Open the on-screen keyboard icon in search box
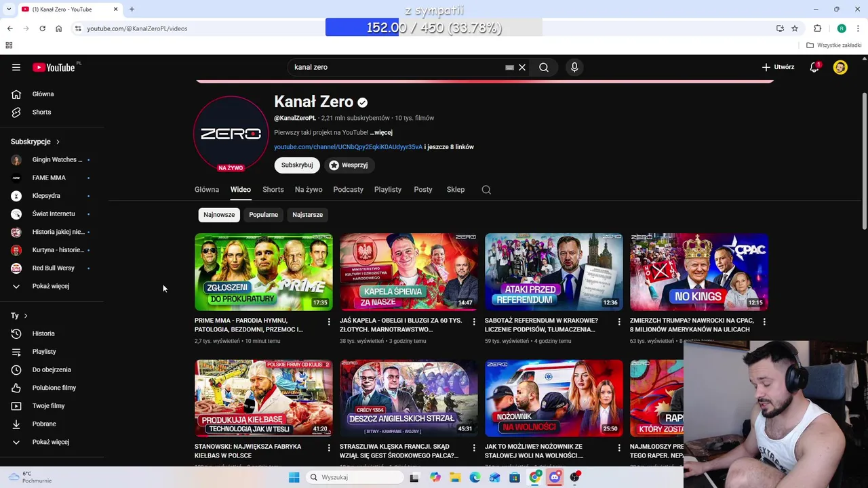 pos(509,67)
